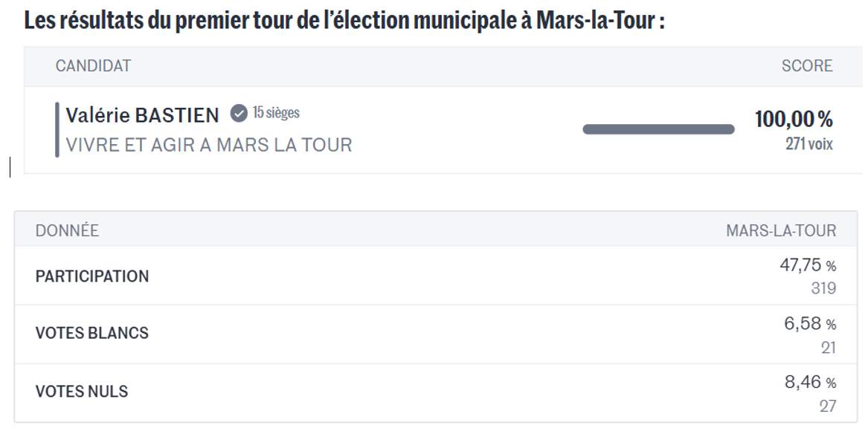
Task: Select the VOTES NULS row label
Action: point(82,392)
